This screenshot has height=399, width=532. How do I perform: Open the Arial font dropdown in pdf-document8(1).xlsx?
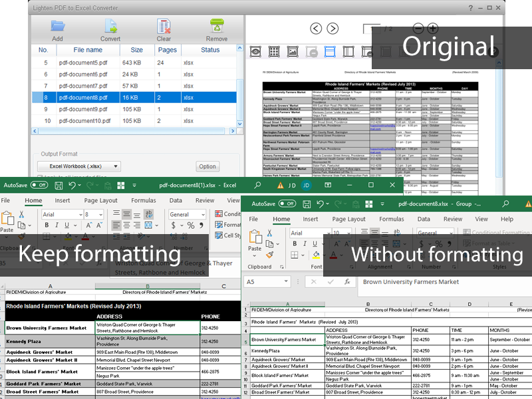point(80,214)
